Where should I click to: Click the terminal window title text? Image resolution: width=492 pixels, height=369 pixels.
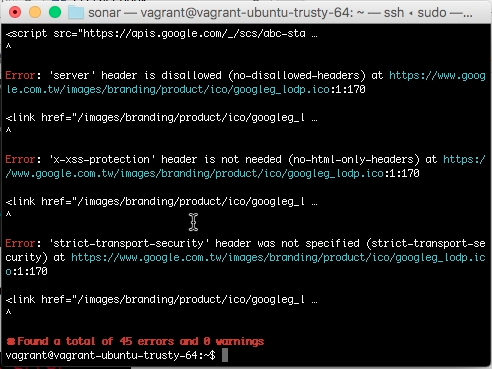point(280,13)
